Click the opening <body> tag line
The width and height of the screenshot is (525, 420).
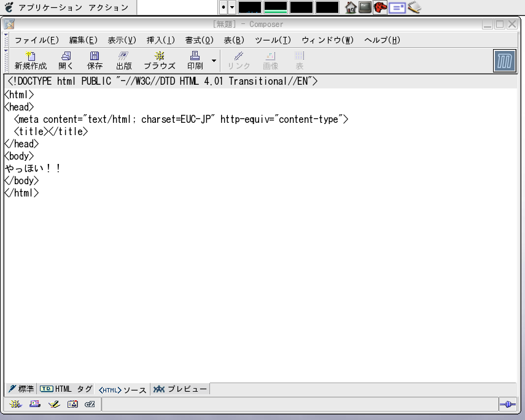(x=20, y=156)
